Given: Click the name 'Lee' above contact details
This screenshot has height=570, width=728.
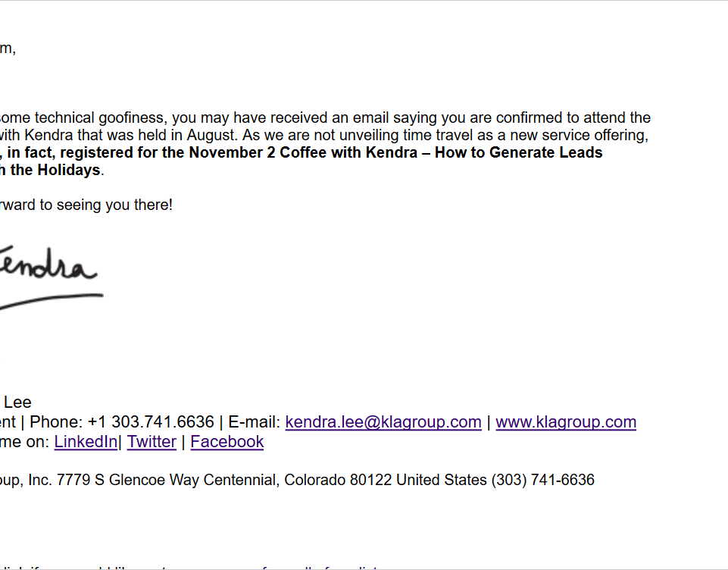Looking at the screenshot, I should [17, 402].
